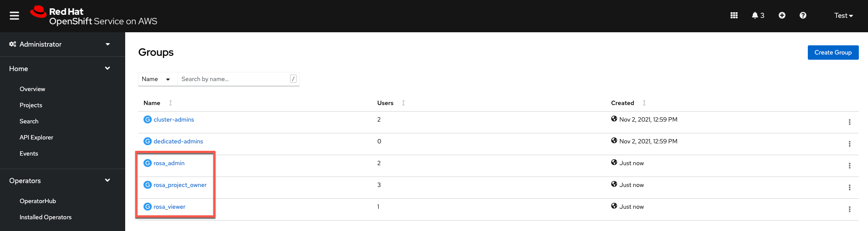Open kebab menu for cluster-admins row

(x=850, y=122)
